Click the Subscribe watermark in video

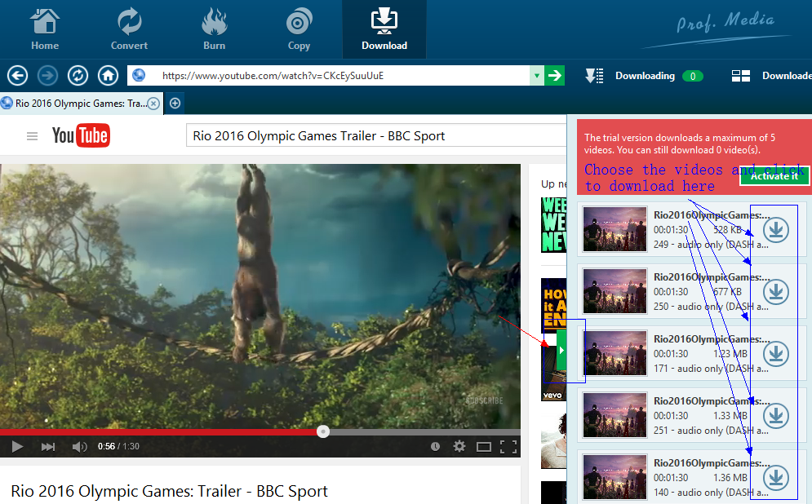tap(484, 400)
